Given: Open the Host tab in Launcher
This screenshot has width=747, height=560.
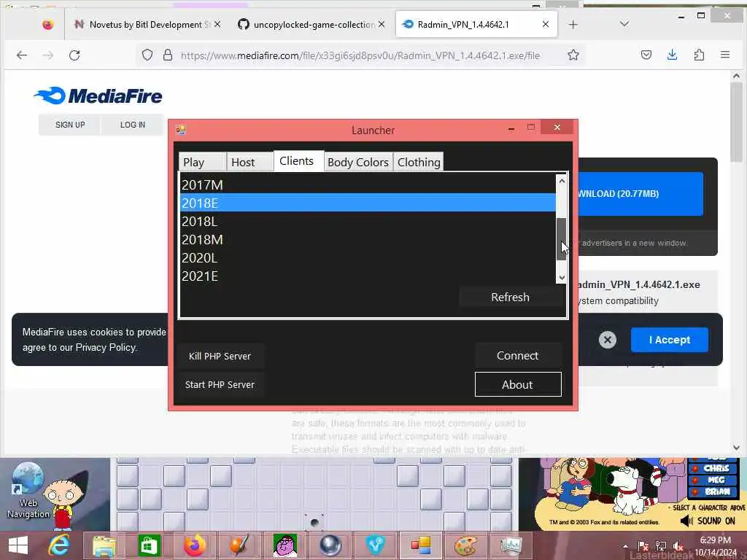Looking at the screenshot, I should tap(249, 162).
